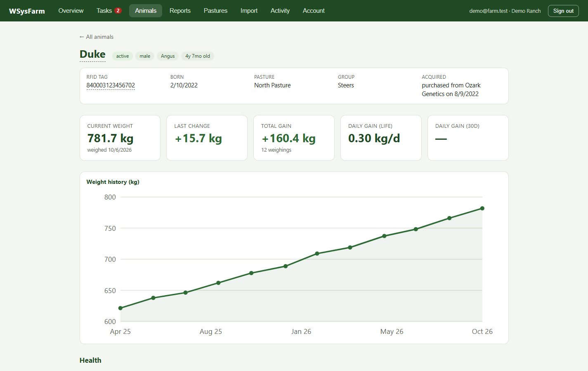The width and height of the screenshot is (588, 371).
Task: Click the red Tasks badge showing 2
Action: point(118,11)
